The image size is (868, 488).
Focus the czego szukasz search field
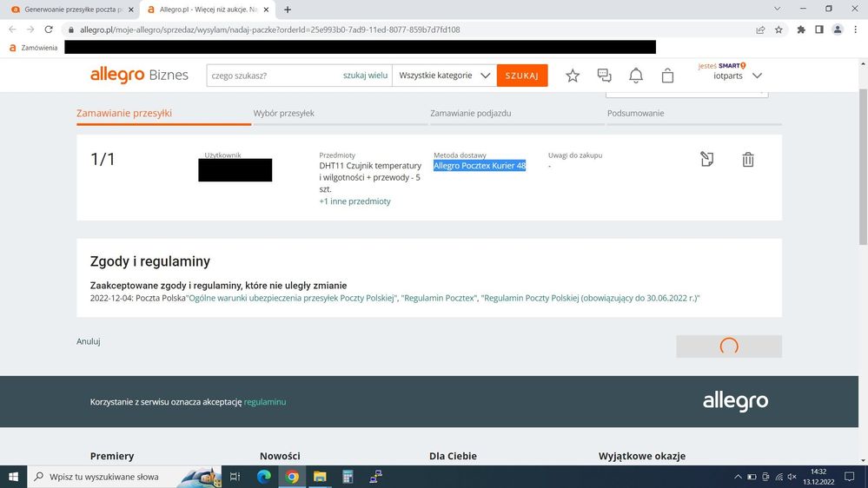point(274,76)
